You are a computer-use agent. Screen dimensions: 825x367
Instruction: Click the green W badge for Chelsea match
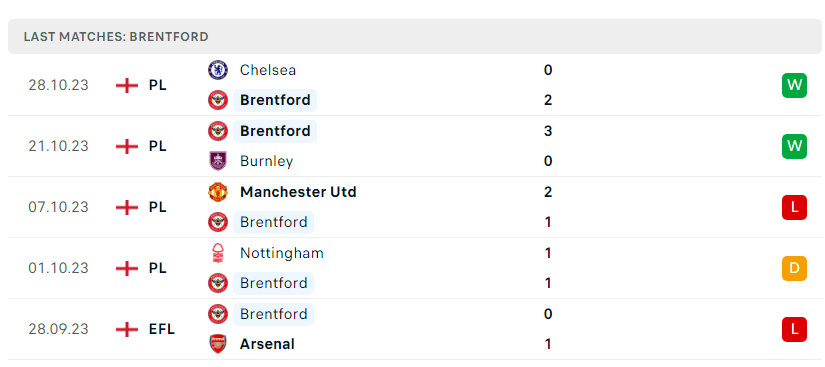pos(794,85)
